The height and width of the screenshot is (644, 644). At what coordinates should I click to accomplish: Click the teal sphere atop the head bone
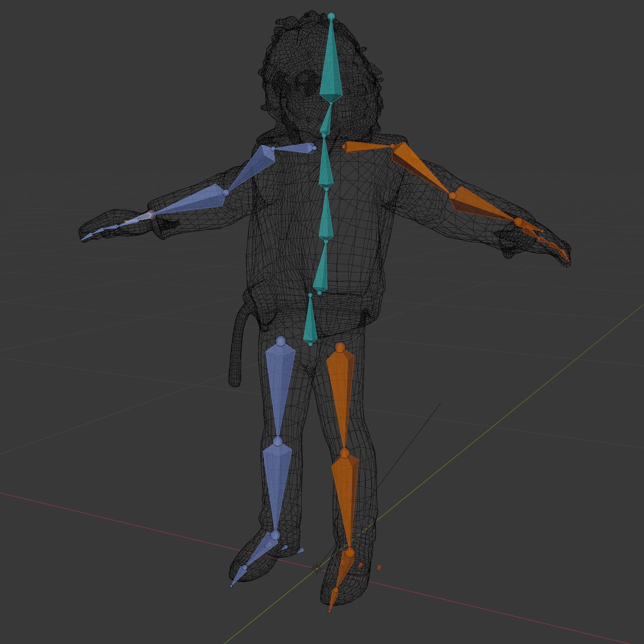click(331, 16)
